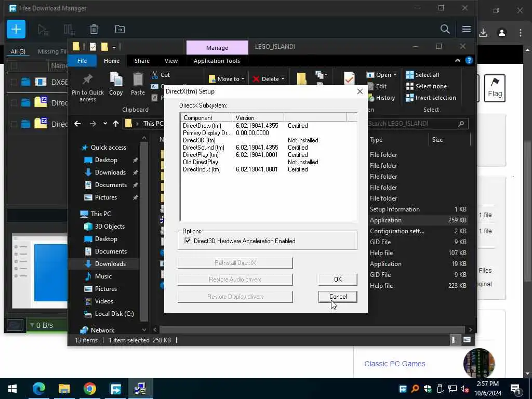Switch to the Home ribbon tab
The width and height of the screenshot is (532, 399).
pos(112,61)
